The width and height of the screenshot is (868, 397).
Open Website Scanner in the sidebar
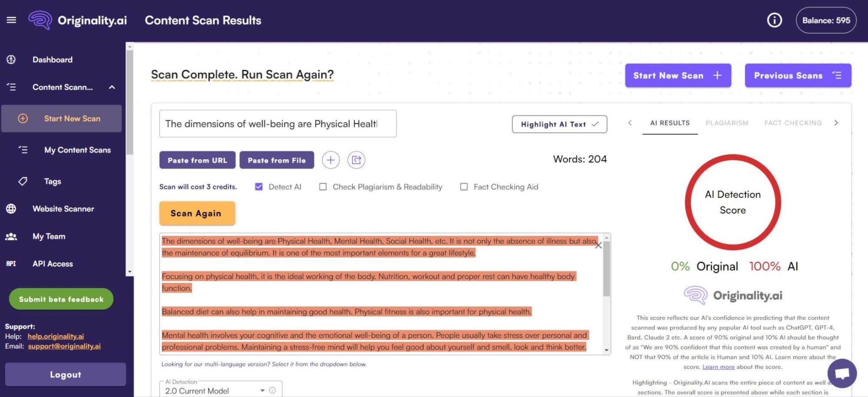coord(63,209)
